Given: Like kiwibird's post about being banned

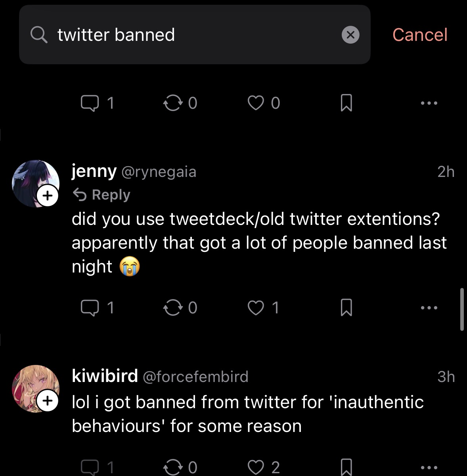Looking at the screenshot, I should tap(256, 467).
